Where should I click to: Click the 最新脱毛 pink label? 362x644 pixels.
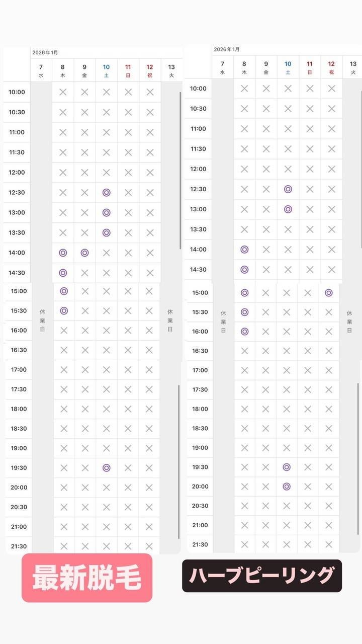point(86,578)
